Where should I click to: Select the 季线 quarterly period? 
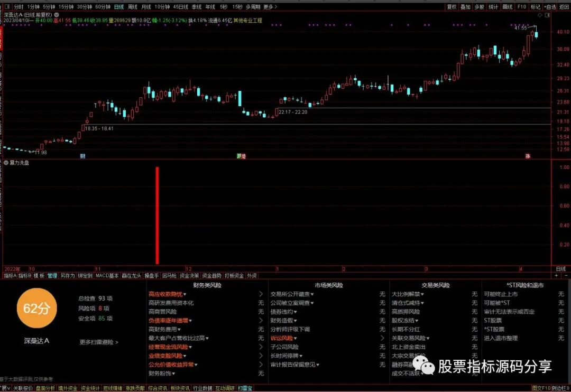tap(197, 6)
